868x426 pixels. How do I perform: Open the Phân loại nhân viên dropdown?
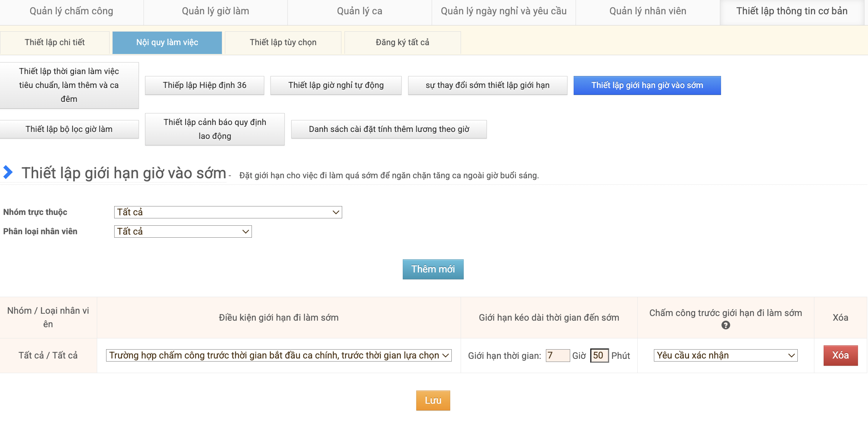tap(183, 232)
